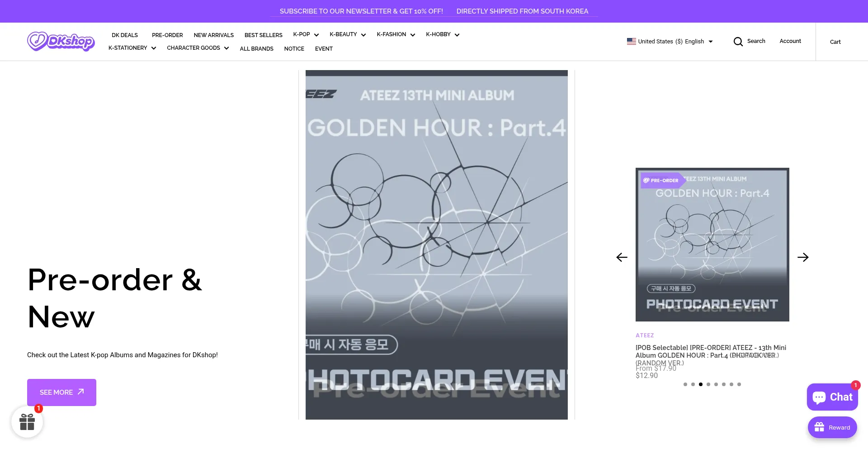This screenshot has width=868, height=449.
Task: Open the NOTICE page
Action: click(x=294, y=49)
